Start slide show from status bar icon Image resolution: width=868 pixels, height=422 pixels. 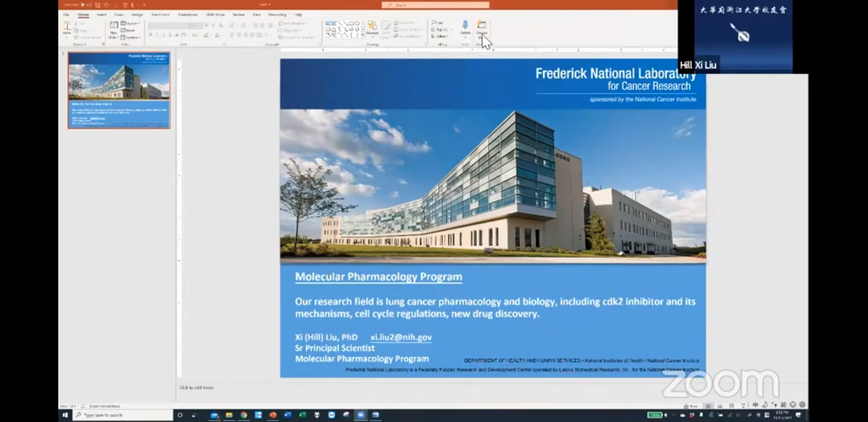pos(743,406)
